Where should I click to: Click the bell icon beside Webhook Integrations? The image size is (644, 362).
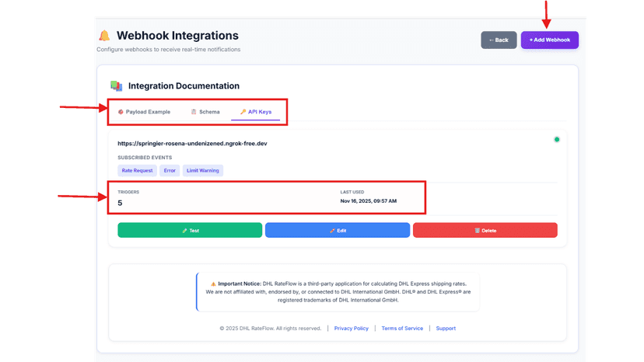pyautogui.click(x=104, y=36)
